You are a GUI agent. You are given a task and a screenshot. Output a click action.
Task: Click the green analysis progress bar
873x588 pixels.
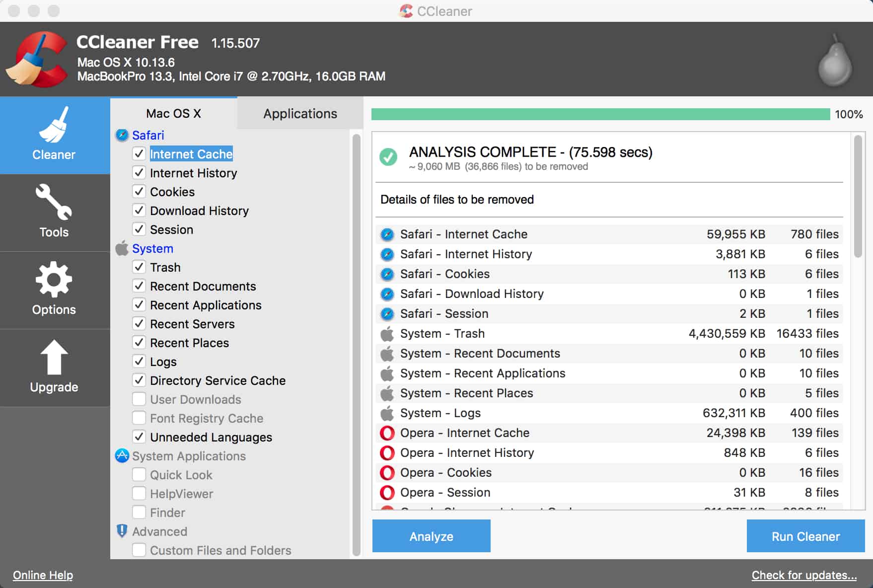tap(600, 114)
